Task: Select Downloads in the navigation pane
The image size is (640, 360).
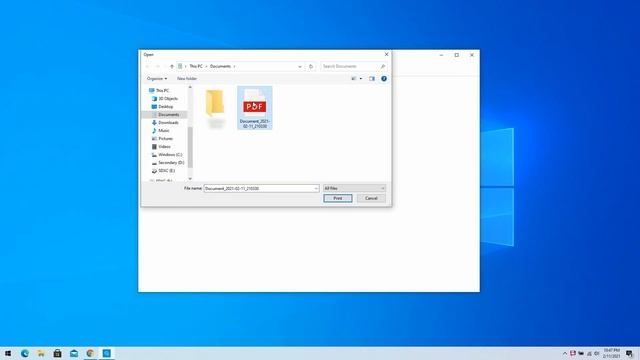Action: (168, 122)
